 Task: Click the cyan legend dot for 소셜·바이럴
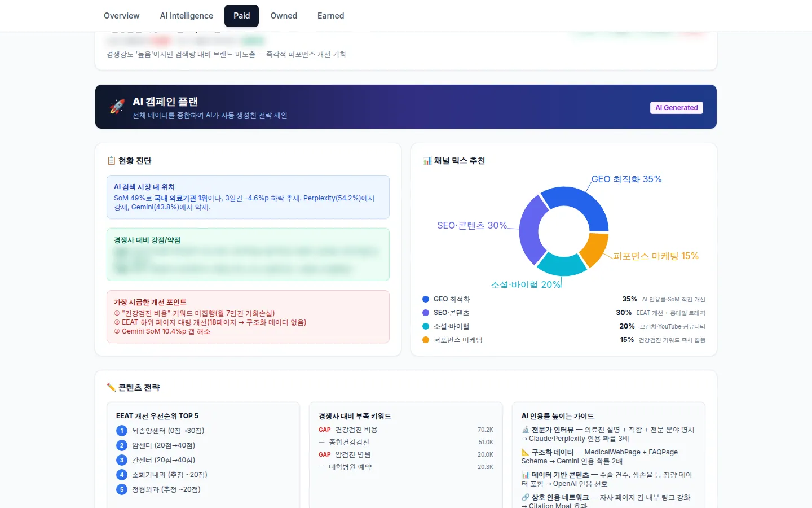coord(426,326)
